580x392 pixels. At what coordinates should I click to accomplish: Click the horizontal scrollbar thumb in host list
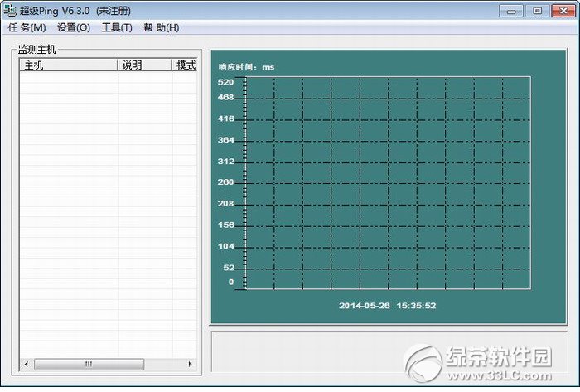coord(89,365)
